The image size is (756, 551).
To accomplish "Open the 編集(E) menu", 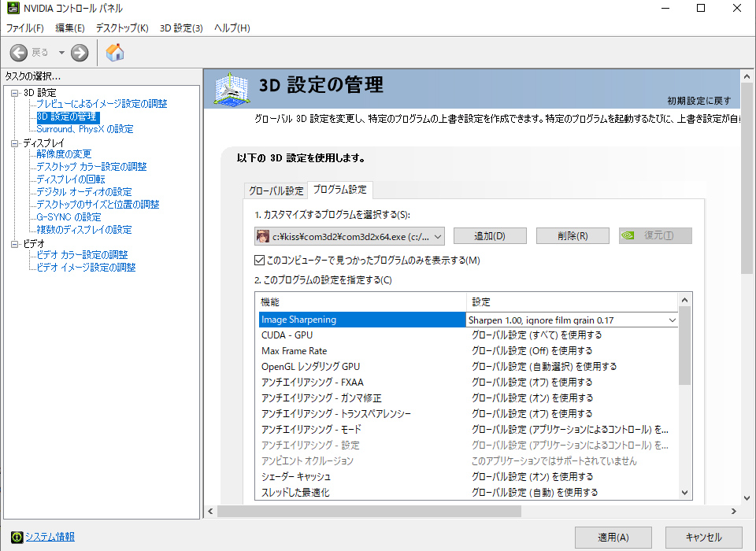I will 70,28.
